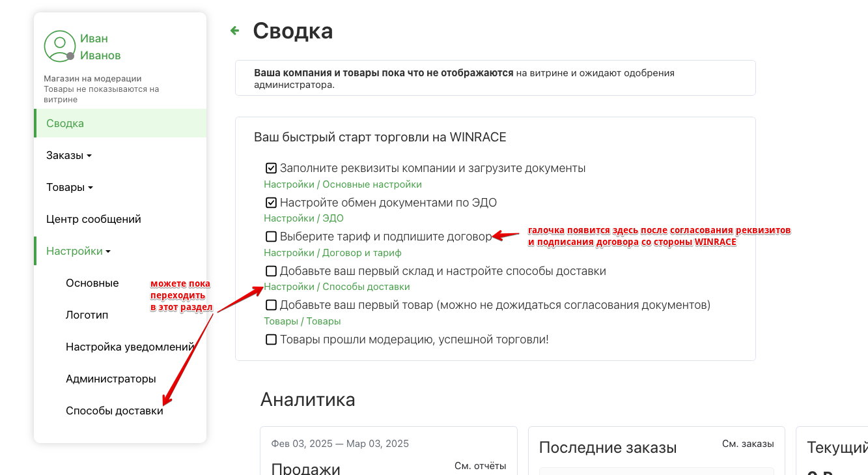Click the Иван Иванов user name
The image size is (868, 475).
point(100,47)
